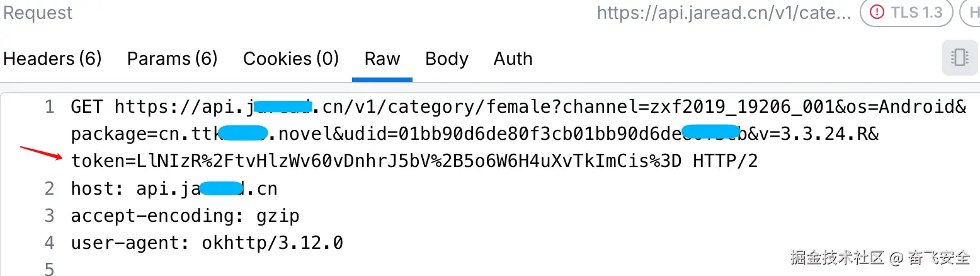
Task: Select line number 2 in the gutter
Action: point(50,188)
